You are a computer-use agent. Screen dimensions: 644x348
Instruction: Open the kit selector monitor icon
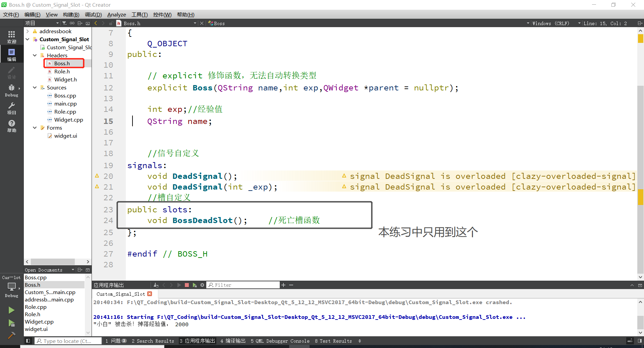[12, 287]
